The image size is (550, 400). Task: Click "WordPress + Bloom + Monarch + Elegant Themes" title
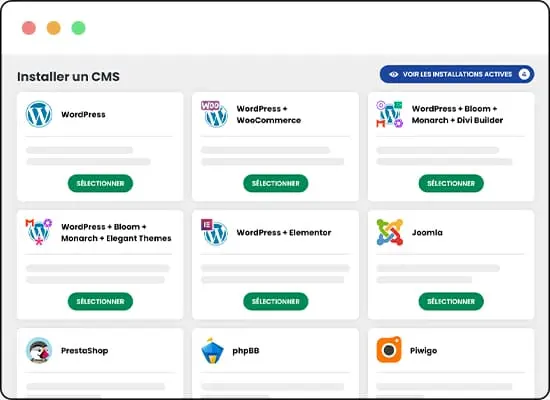[x=116, y=232]
